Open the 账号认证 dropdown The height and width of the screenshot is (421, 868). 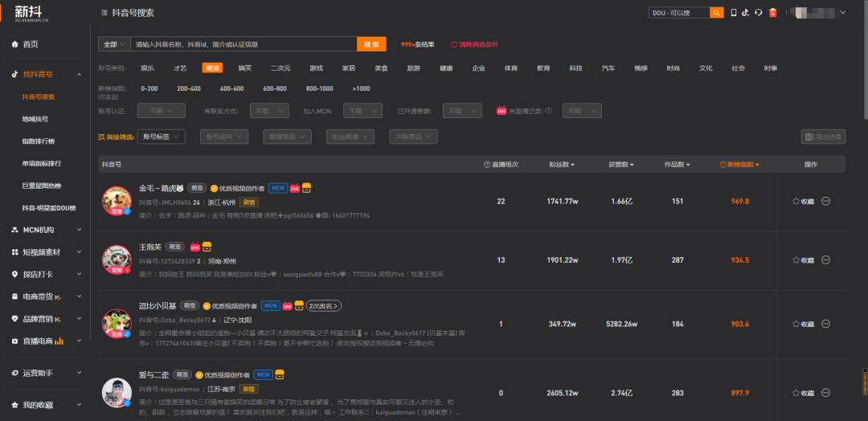(161, 111)
